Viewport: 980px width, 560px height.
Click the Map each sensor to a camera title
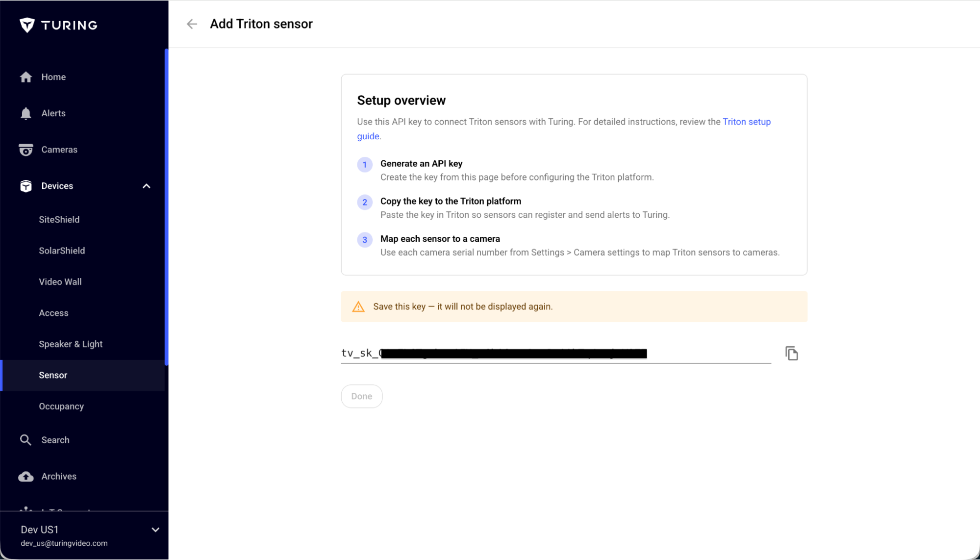(x=440, y=239)
